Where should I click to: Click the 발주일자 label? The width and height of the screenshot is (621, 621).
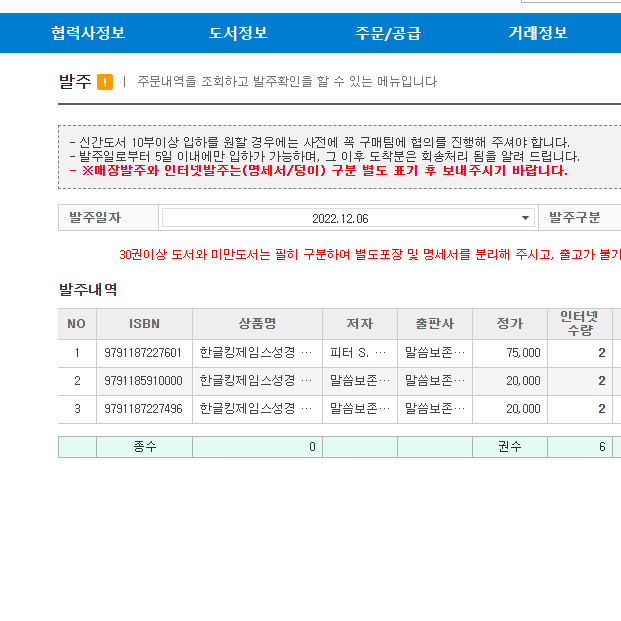point(95,217)
